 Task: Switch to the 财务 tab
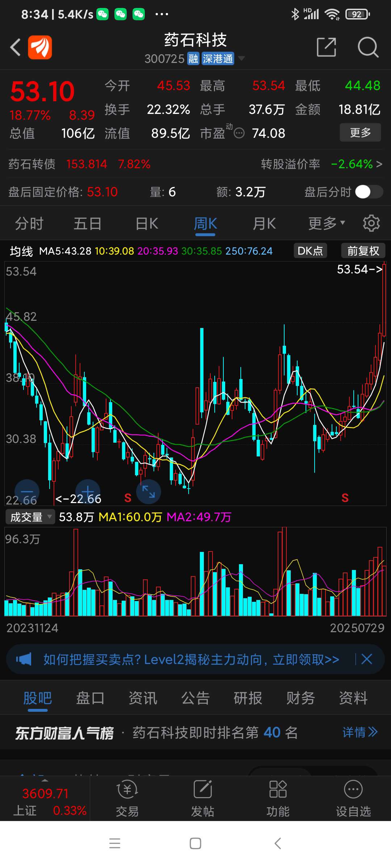[300, 698]
